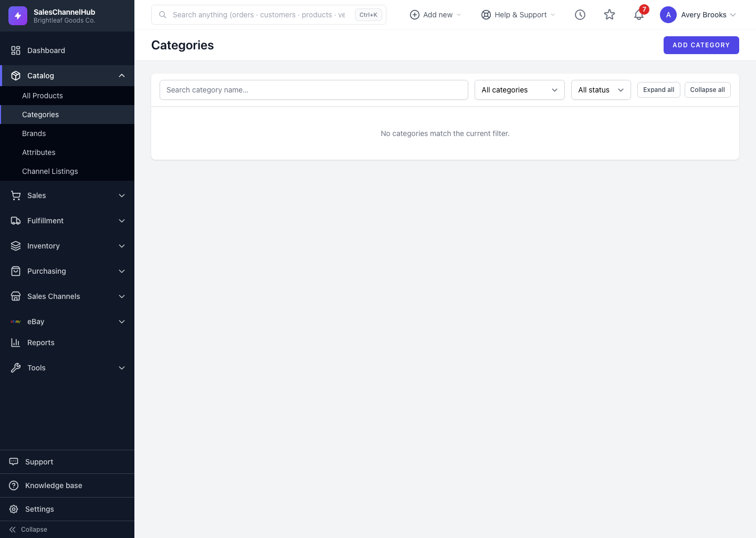Expand the Inventory section chevron
The height and width of the screenshot is (538, 756).
click(x=122, y=246)
